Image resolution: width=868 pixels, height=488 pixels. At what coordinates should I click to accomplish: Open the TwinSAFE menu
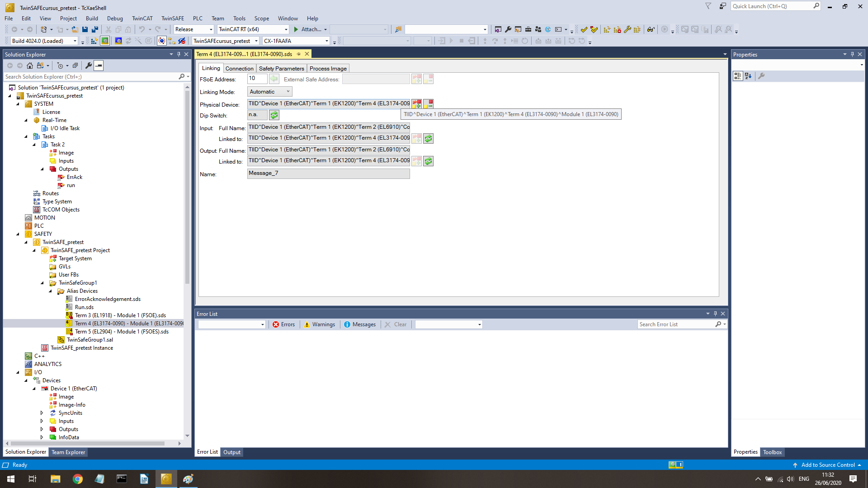[x=172, y=19]
